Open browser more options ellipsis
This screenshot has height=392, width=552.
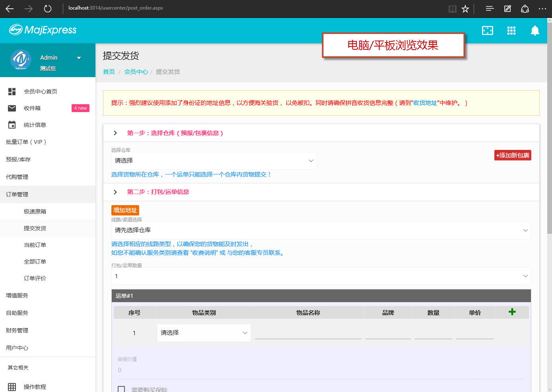click(x=542, y=8)
